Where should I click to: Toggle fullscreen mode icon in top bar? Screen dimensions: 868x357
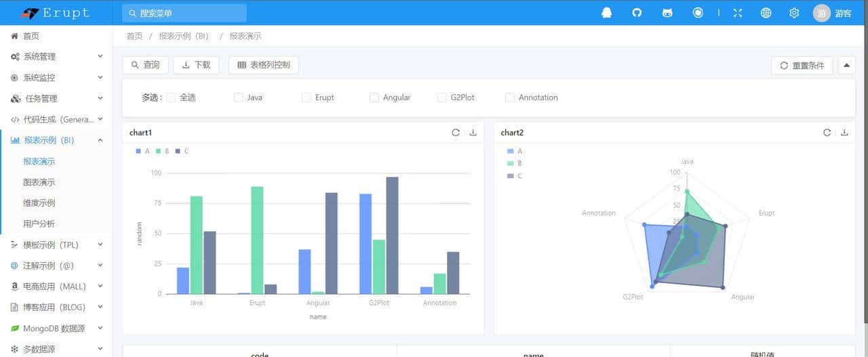pos(738,13)
